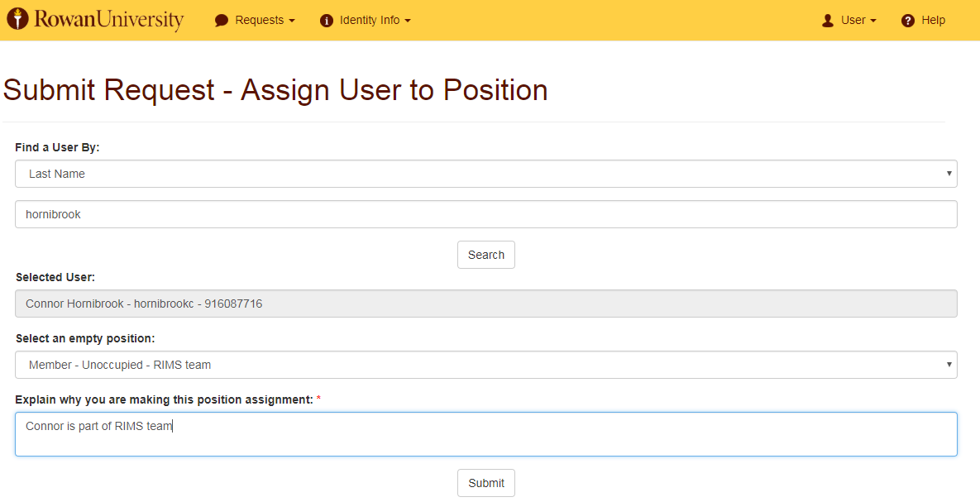
Task: Click the RowanUniversity wordmark text
Action: pyautogui.click(x=109, y=20)
